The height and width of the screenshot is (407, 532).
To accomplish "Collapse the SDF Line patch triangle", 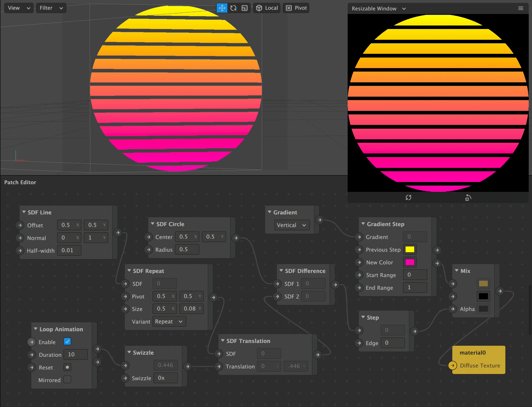I will tap(24, 212).
